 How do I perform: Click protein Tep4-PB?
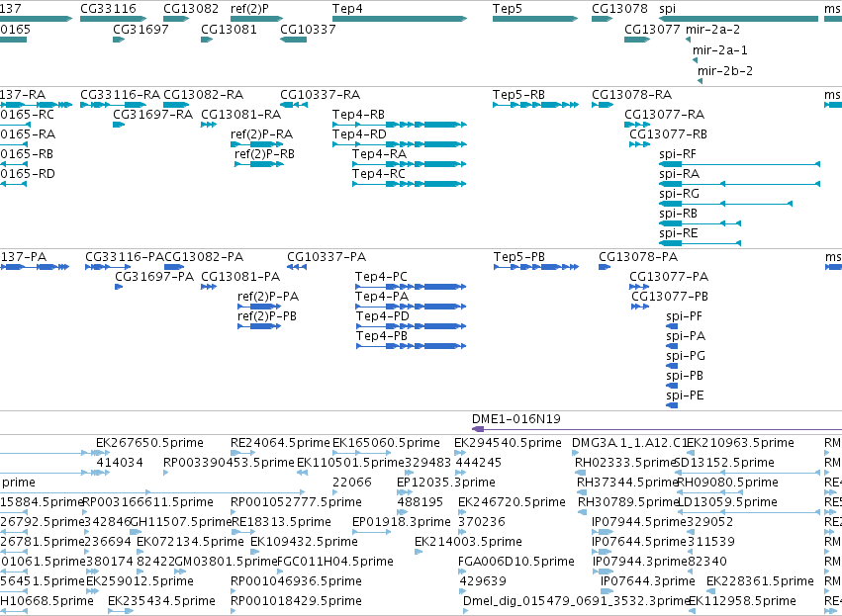tap(411, 346)
